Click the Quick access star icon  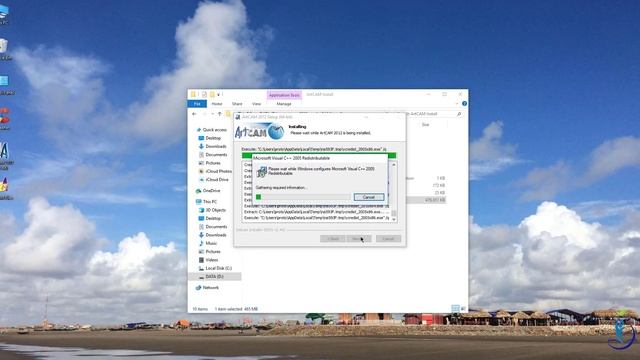(x=199, y=130)
